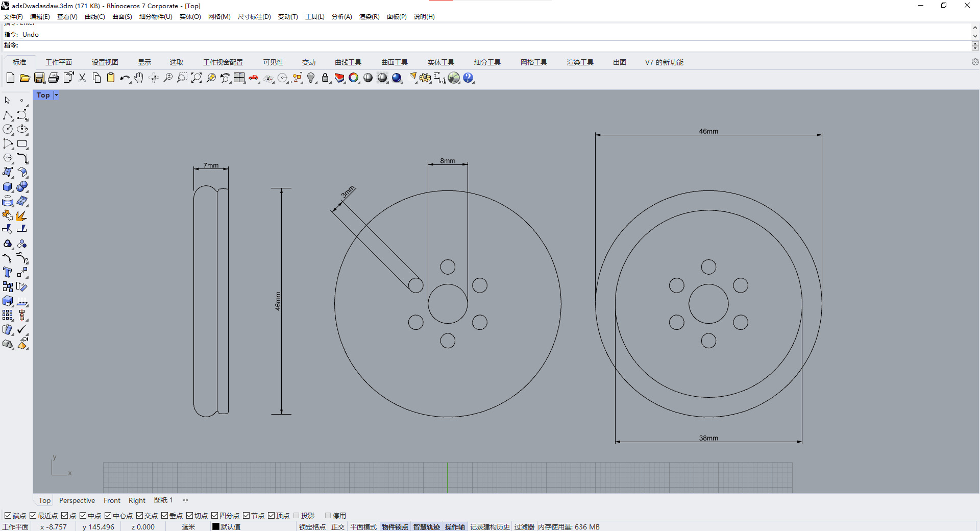Click the Print icon in toolbar

click(x=54, y=78)
